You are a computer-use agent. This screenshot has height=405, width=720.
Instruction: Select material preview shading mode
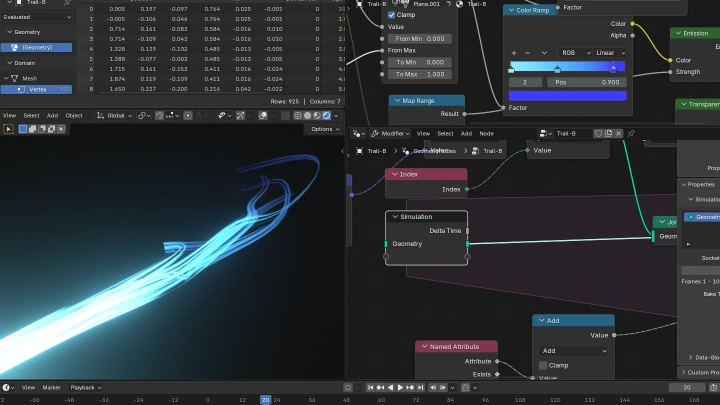coord(317,116)
